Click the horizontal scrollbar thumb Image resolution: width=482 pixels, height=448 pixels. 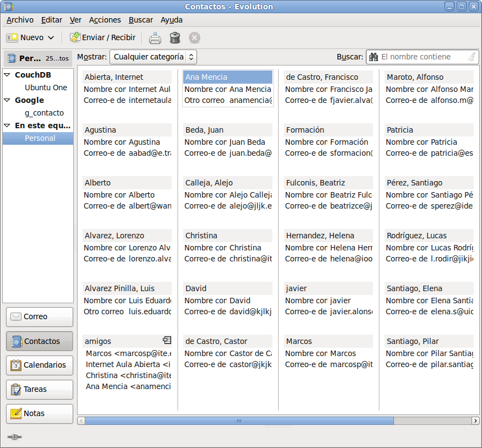[239, 420]
